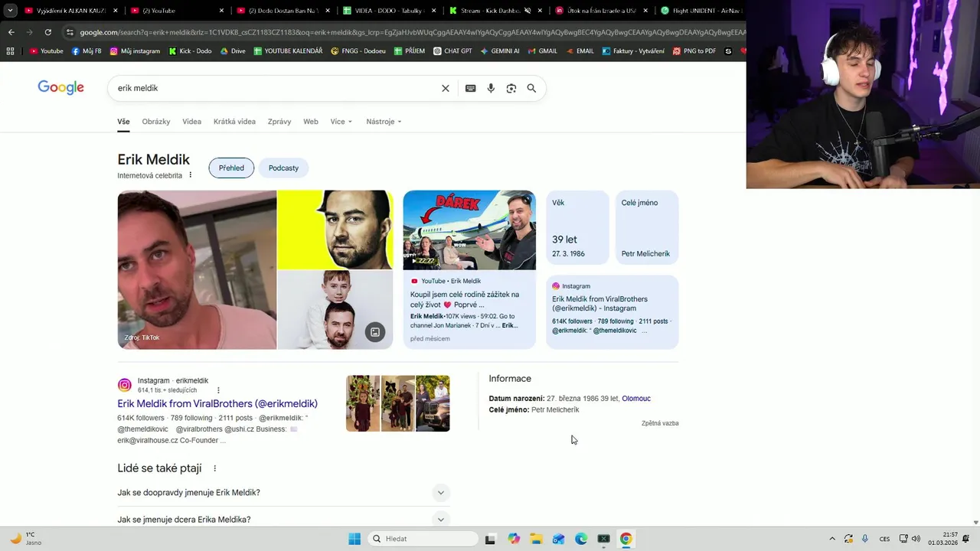Open options for Lidé se také ptají
Image resolution: width=980 pixels, height=551 pixels.
pos(214,468)
